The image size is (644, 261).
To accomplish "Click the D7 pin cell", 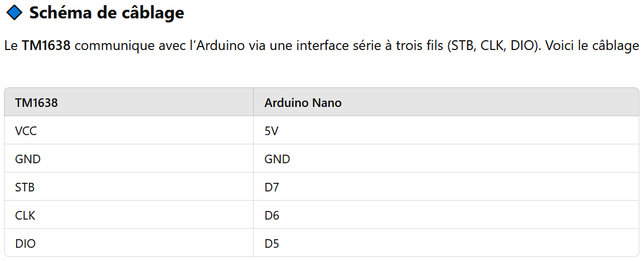I will (446, 187).
